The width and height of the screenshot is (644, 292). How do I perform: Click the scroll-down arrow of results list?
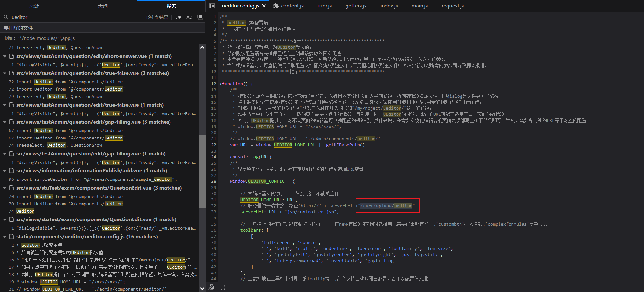[x=202, y=288]
